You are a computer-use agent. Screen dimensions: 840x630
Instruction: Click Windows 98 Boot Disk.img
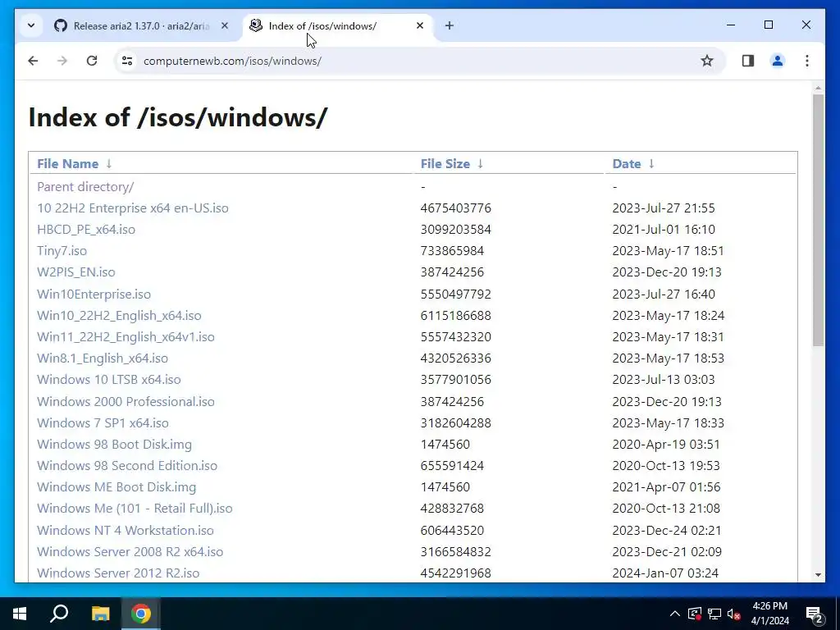coord(114,445)
